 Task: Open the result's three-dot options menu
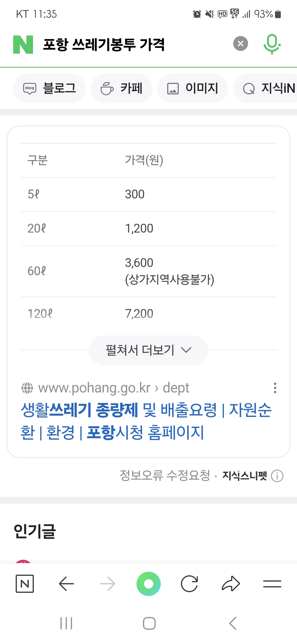click(x=275, y=388)
